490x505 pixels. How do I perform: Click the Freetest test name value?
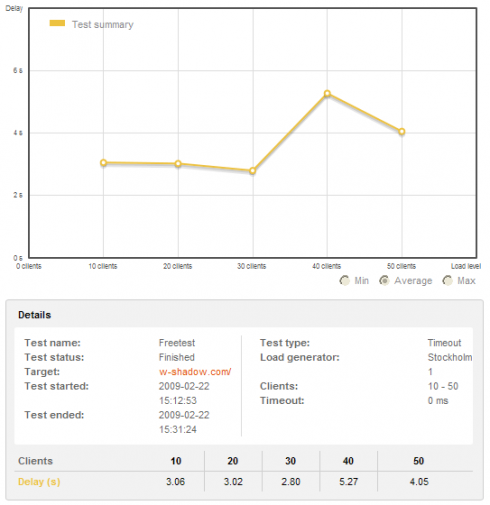(x=177, y=343)
